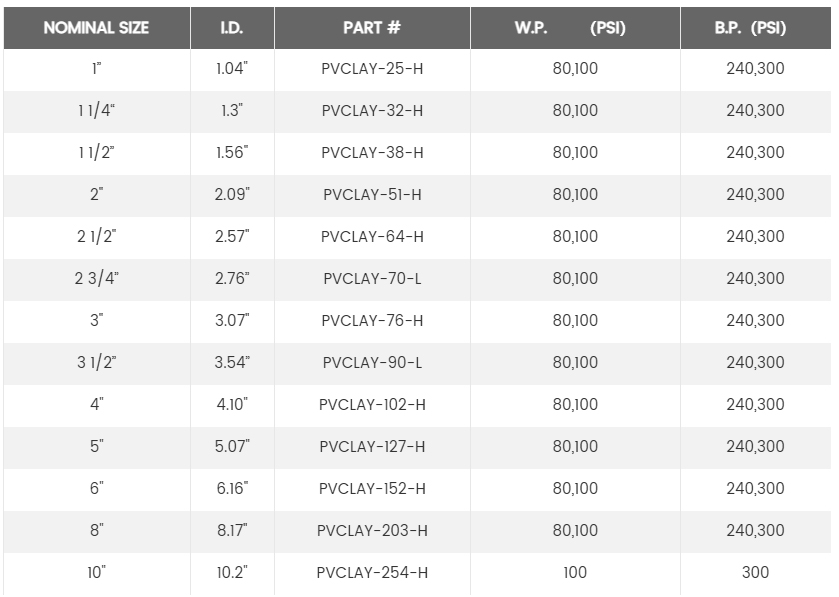
Task: Select the 2 3/4" nominal size cell
Action: pos(96,279)
